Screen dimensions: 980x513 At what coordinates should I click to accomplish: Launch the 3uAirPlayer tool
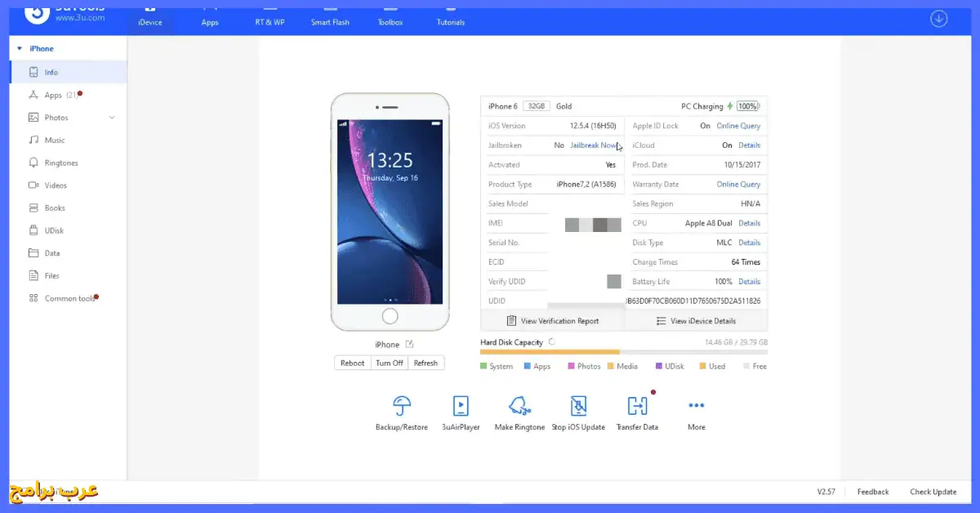(x=461, y=413)
